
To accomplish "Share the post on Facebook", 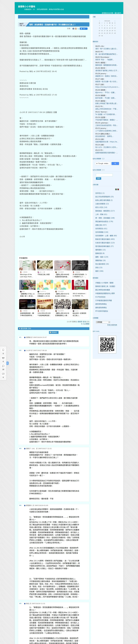I will [x=73, y=29].
